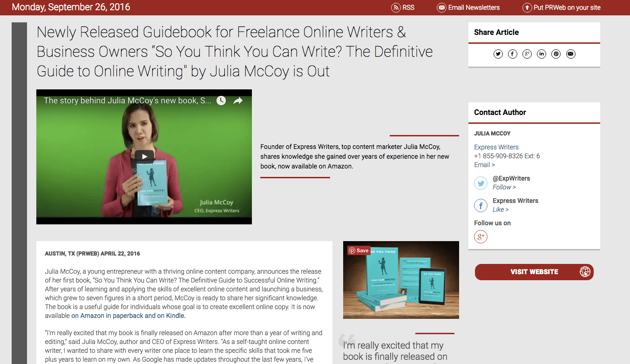Play the Julia McCoy video
The image size is (630, 364).
click(x=144, y=156)
